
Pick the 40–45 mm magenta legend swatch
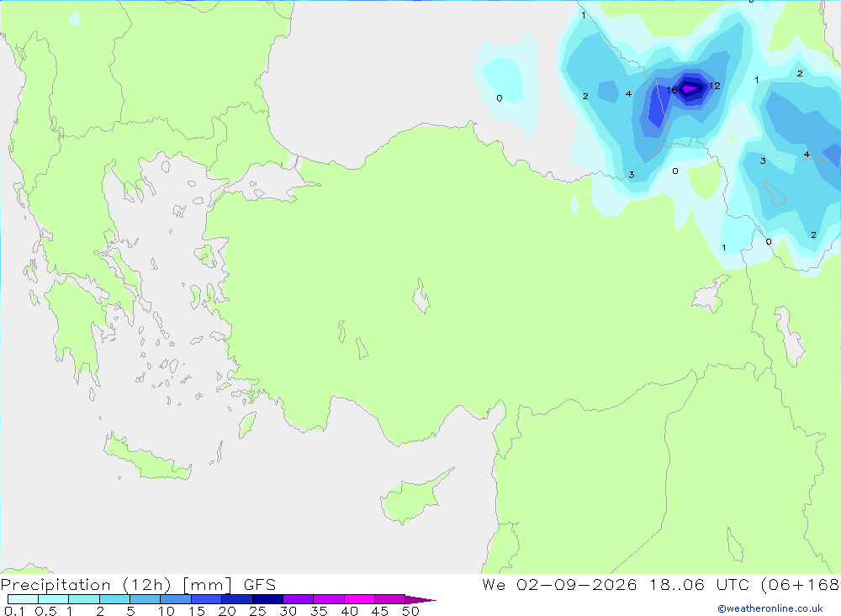coord(359,599)
